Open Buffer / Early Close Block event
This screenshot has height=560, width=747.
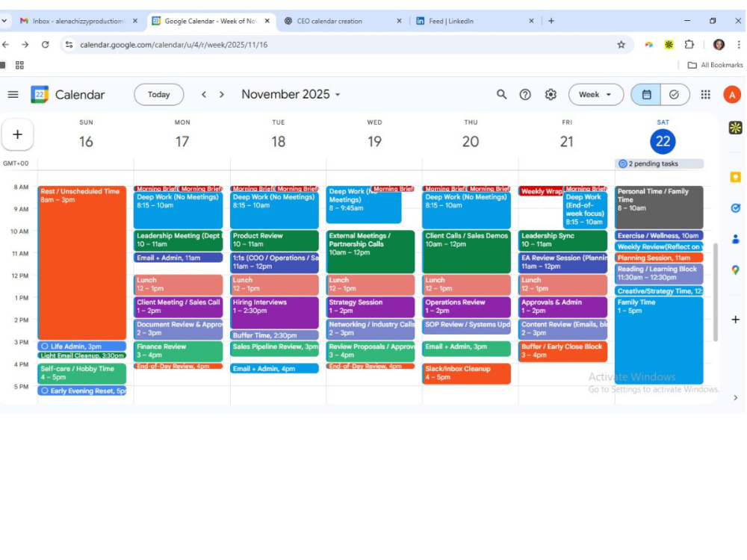[562, 352]
